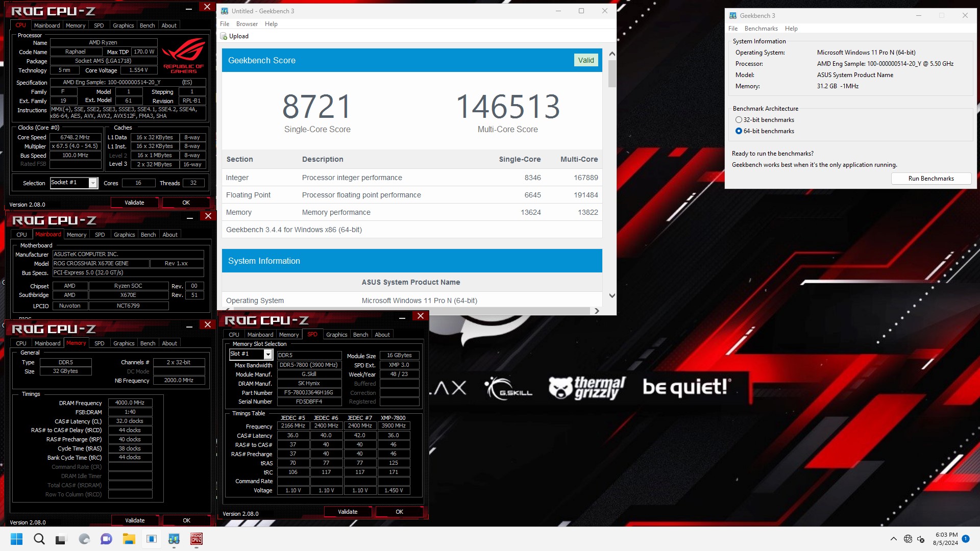Screen dimensions: 980x551
Task: Click the Geekbench 3 launcher window title icon
Action: (x=733, y=16)
